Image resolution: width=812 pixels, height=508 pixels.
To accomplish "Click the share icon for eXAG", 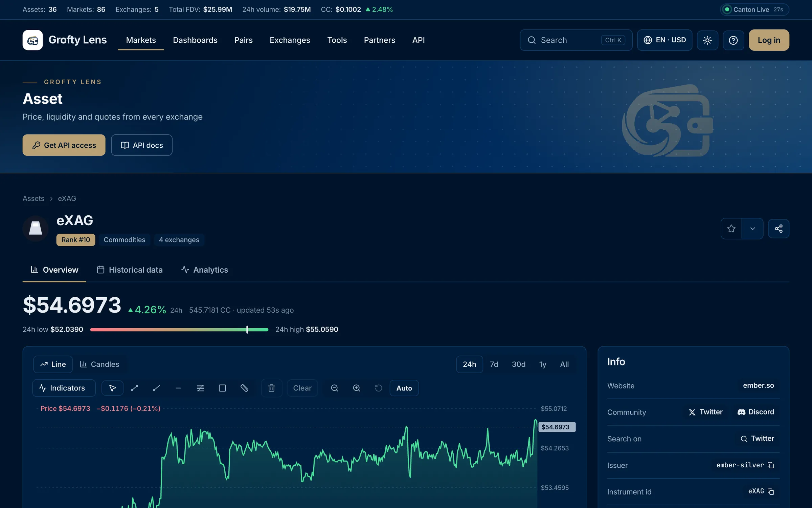I will click(779, 229).
